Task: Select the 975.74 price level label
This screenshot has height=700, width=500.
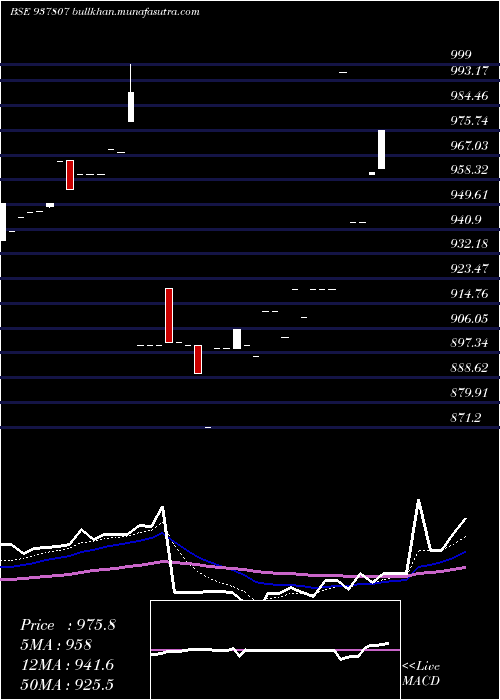Action: click(470, 121)
